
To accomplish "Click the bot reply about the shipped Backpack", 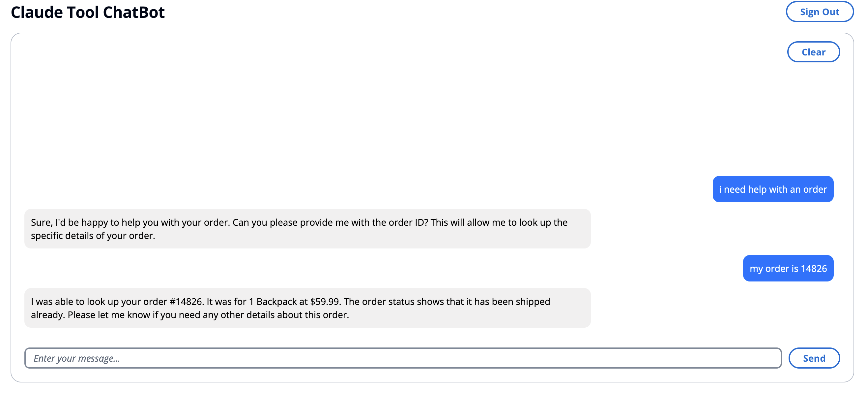I will [x=307, y=308].
